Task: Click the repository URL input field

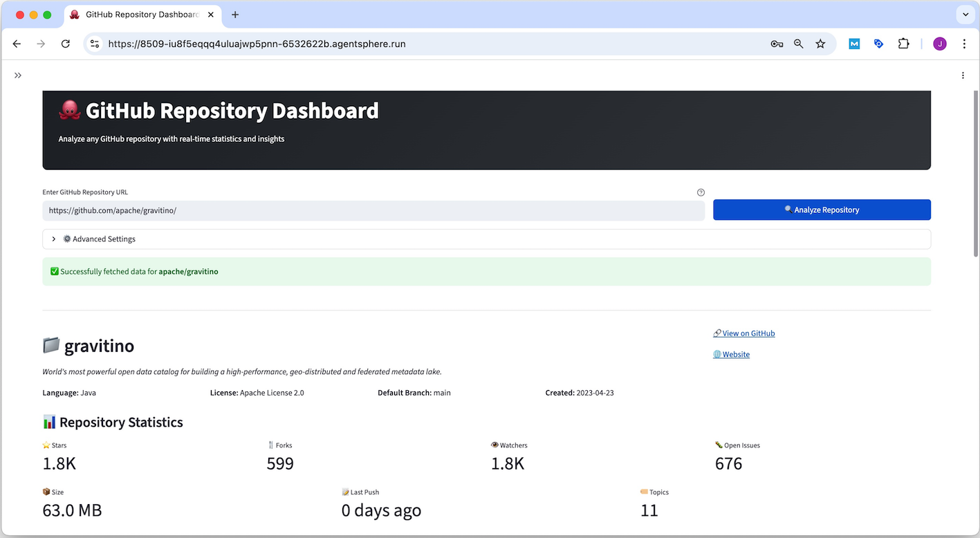Action: [x=373, y=210]
